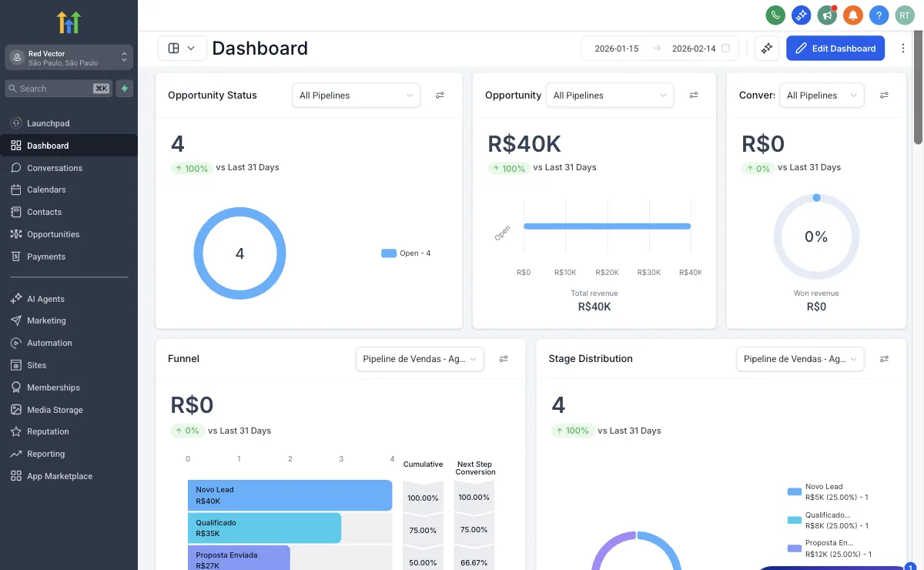Open filter settings on the Opportunity Status widget

pos(440,95)
